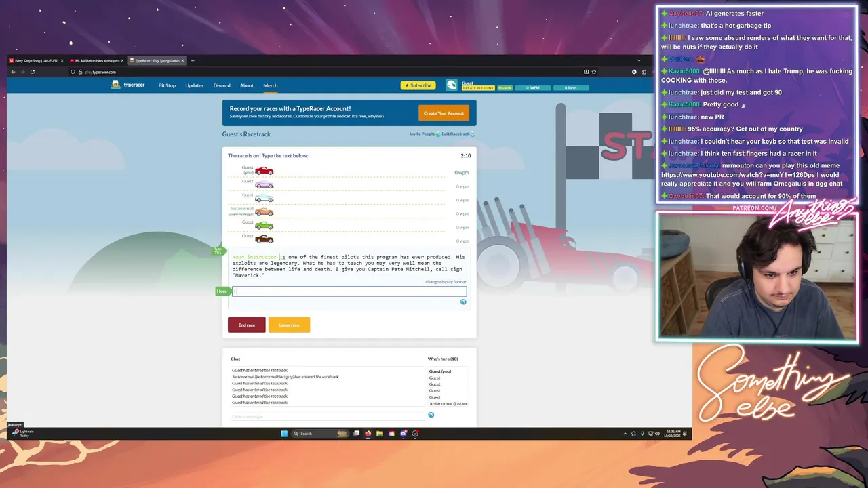The image size is (868, 488).
Task: Click the light blue racer car
Action: tap(264, 198)
